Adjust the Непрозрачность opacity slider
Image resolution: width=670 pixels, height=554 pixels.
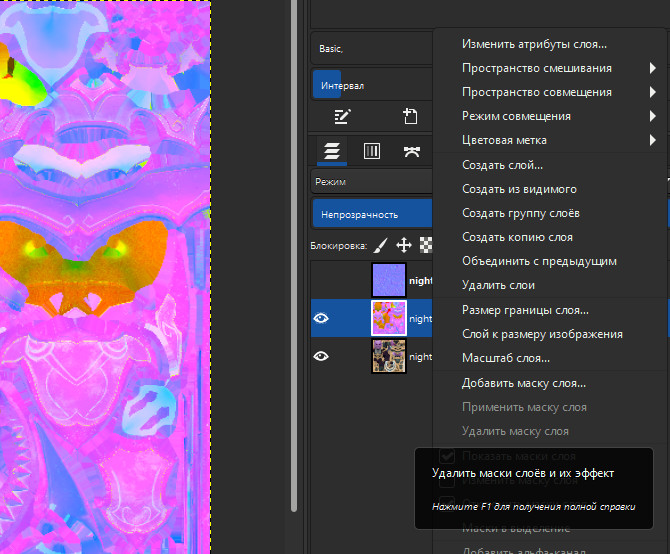coord(372,214)
